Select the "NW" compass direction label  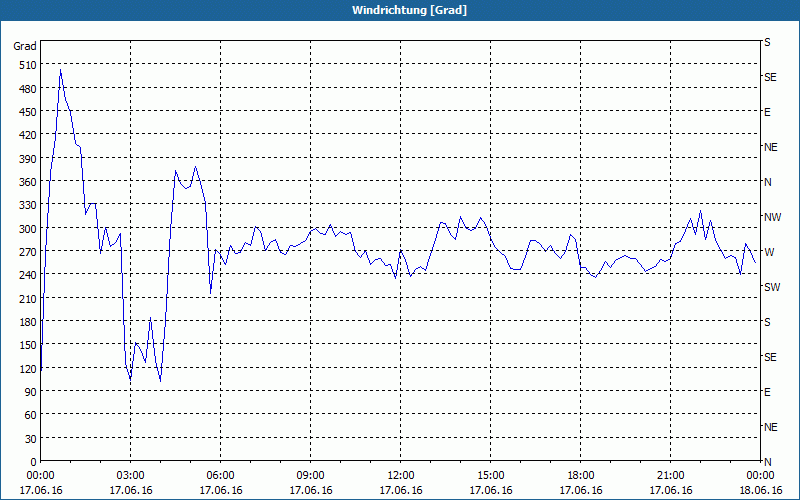coord(772,217)
